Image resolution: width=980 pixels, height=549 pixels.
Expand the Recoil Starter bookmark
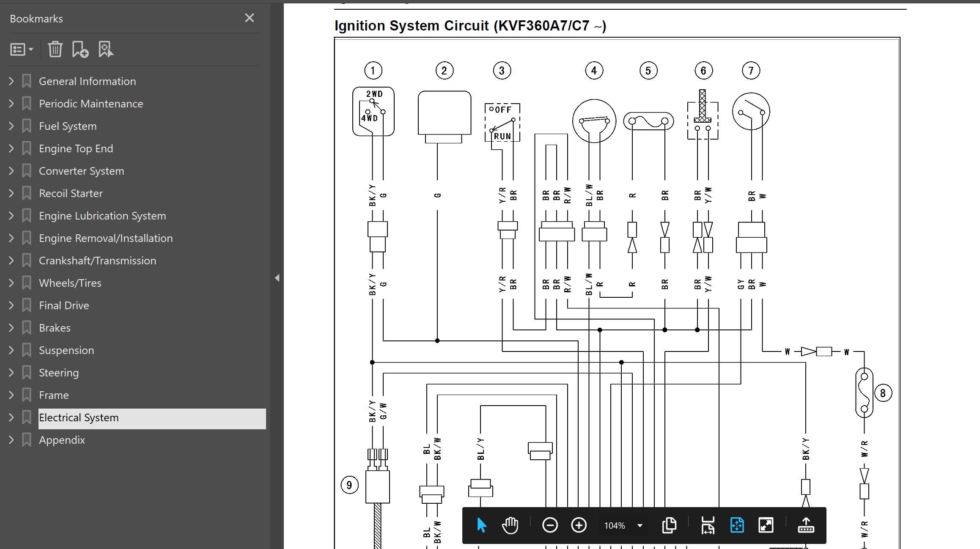11,193
